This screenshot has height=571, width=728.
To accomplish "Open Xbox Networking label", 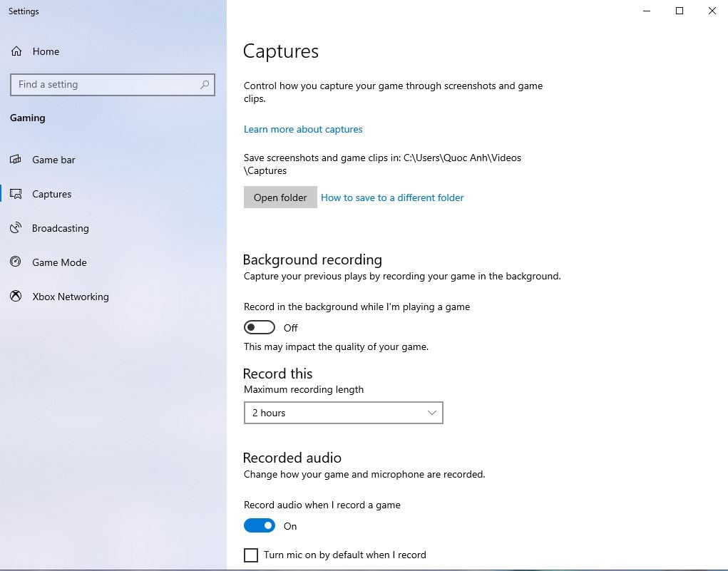I will tap(71, 297).
